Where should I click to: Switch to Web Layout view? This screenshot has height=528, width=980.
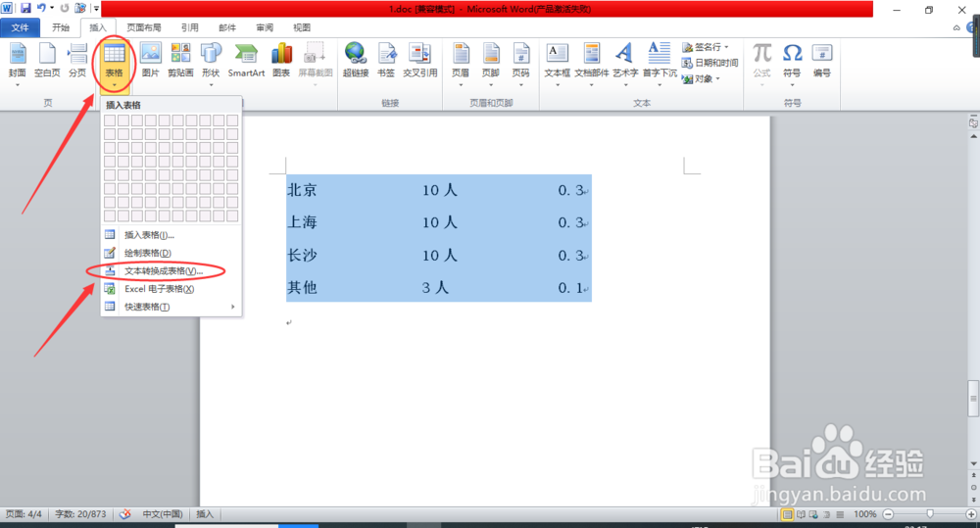point(813,514)
